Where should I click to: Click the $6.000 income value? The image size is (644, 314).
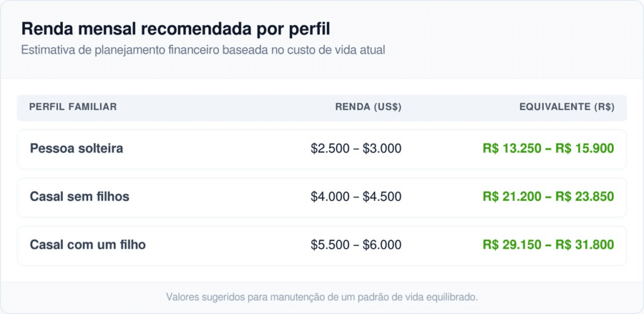382,244
